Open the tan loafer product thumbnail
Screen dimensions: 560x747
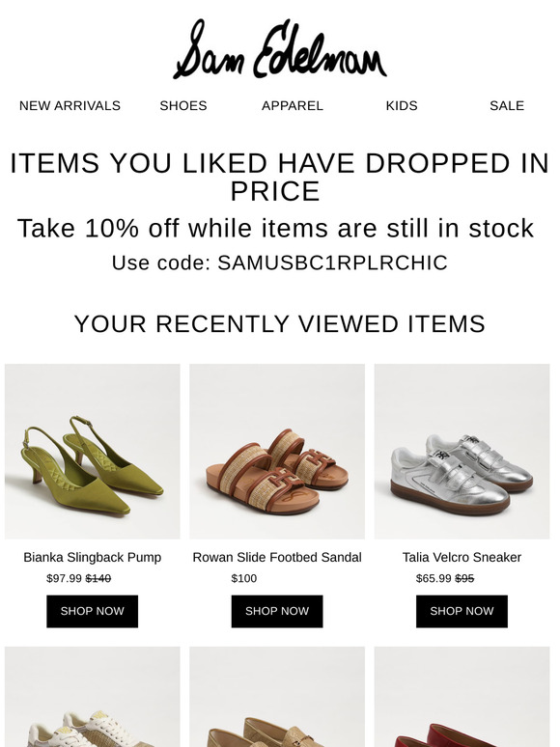pos(277,697)
